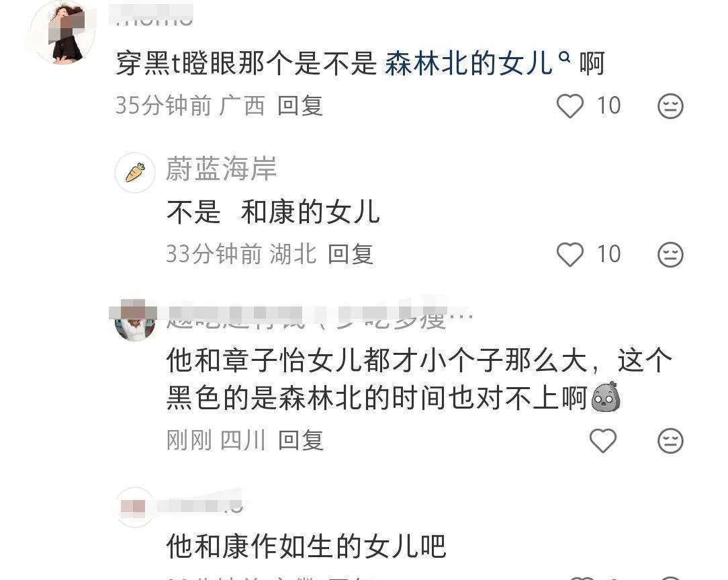Reply to the 35分钟前 广西 comment
The height and width of the screenshot is (580, 728).
(x=300, y=106)
